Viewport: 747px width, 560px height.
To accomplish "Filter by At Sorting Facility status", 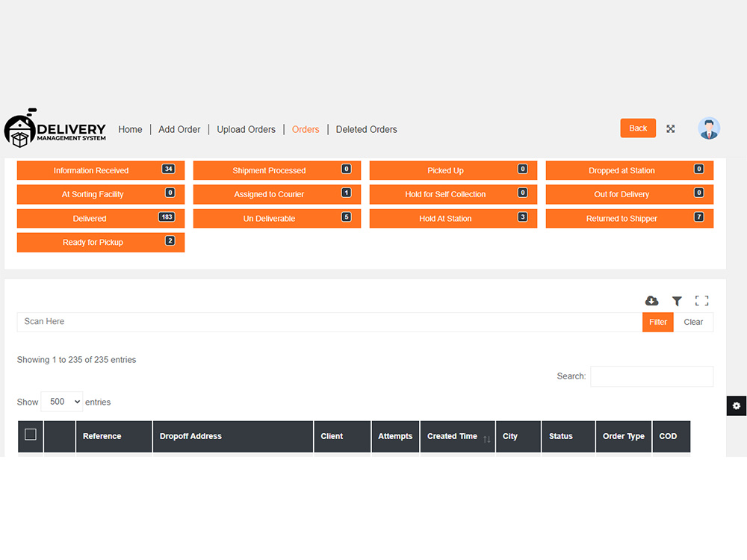I will coord(101,194).
